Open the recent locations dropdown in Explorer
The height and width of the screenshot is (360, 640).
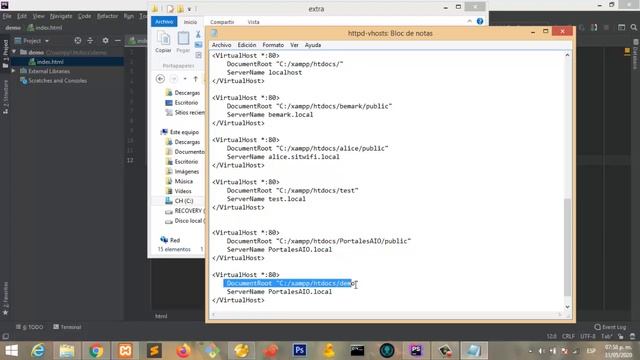[x=185, y=79]
